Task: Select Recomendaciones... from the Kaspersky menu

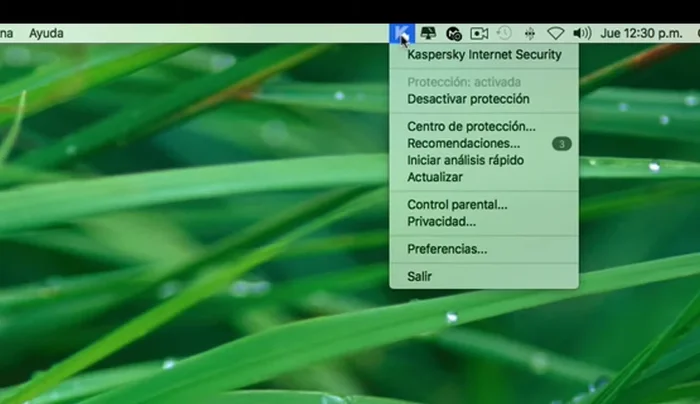Action: [x=463, y=143]
